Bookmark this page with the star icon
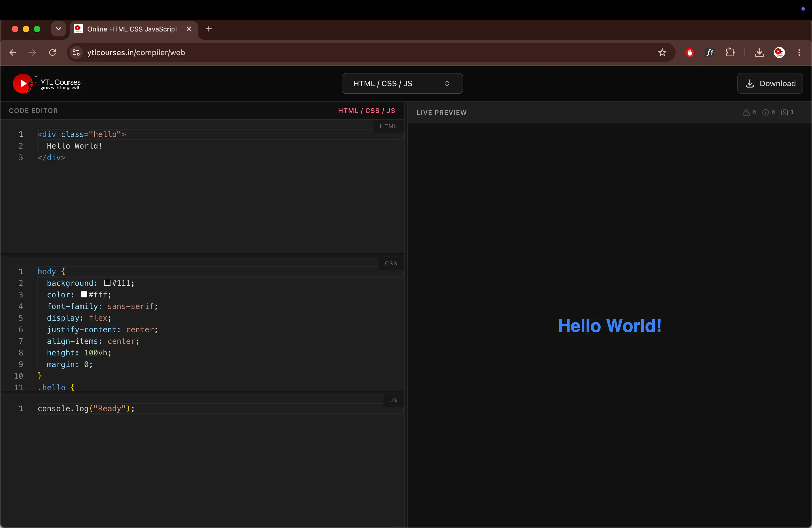 (x=662, y=52)
